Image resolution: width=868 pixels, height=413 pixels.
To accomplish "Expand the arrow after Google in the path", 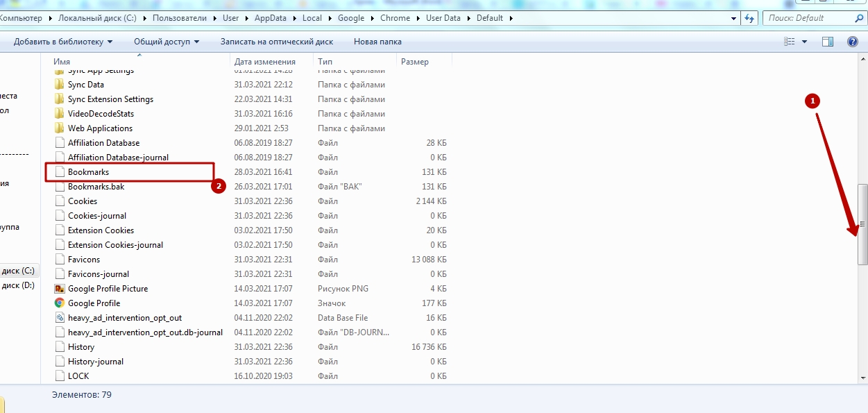I will tap(373, 18).
